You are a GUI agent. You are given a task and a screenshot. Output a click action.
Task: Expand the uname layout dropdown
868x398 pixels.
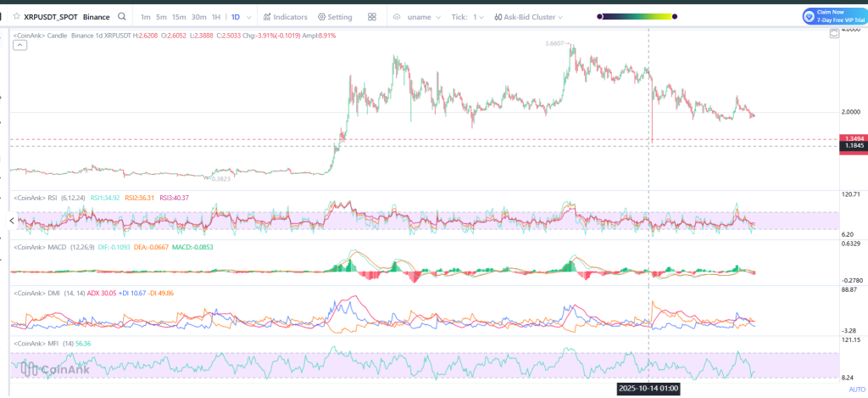(425, 17)
